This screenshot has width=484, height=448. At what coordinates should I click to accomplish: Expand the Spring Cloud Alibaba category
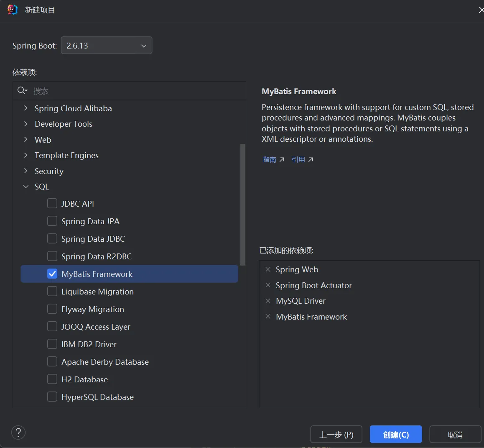coord(26,108)
